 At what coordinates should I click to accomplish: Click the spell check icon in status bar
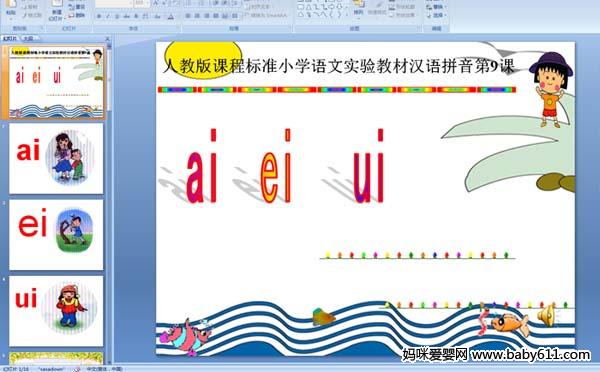[x=77, y=369]
